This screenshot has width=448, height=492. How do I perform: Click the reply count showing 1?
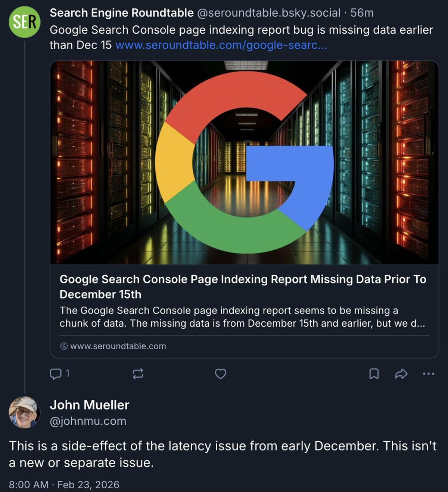(67, 374)
